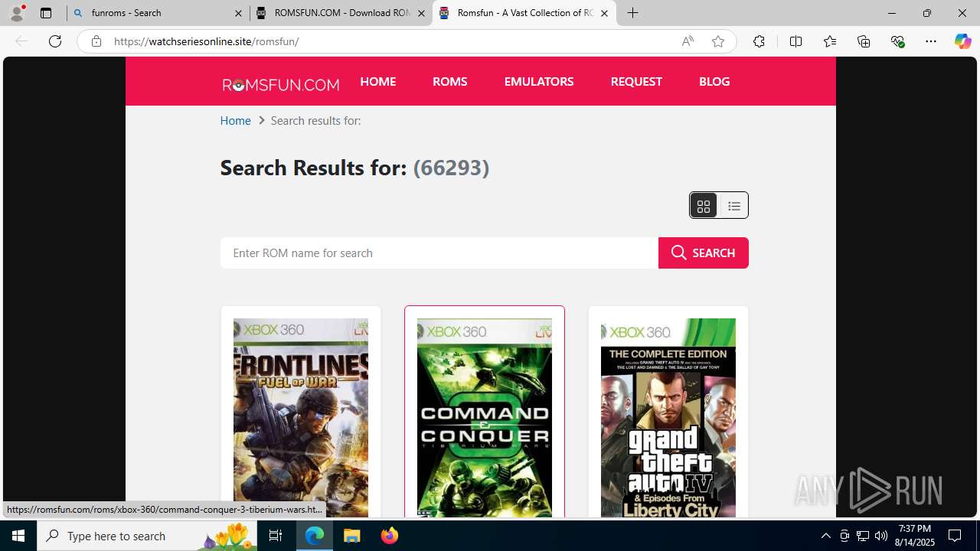Click the red SEARCH button
The height and width of the screenshot is (551, 980).
pyautogui.click(x=704, y=253)
